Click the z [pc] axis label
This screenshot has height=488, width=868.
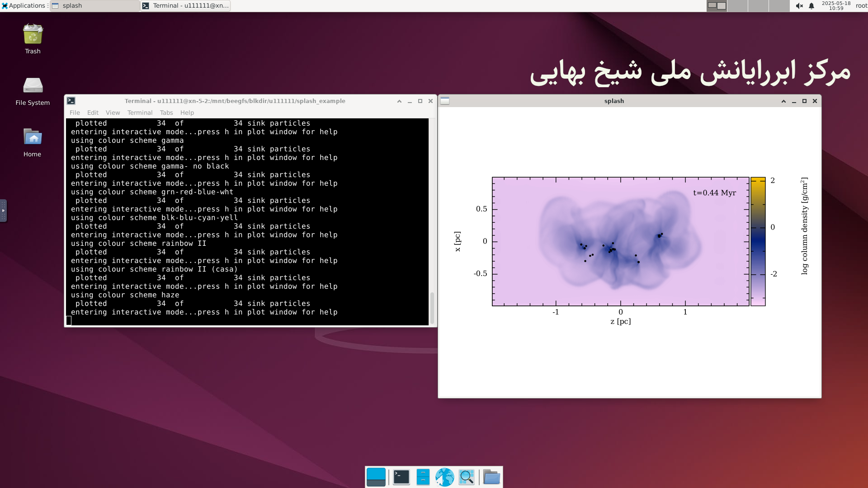621,321
